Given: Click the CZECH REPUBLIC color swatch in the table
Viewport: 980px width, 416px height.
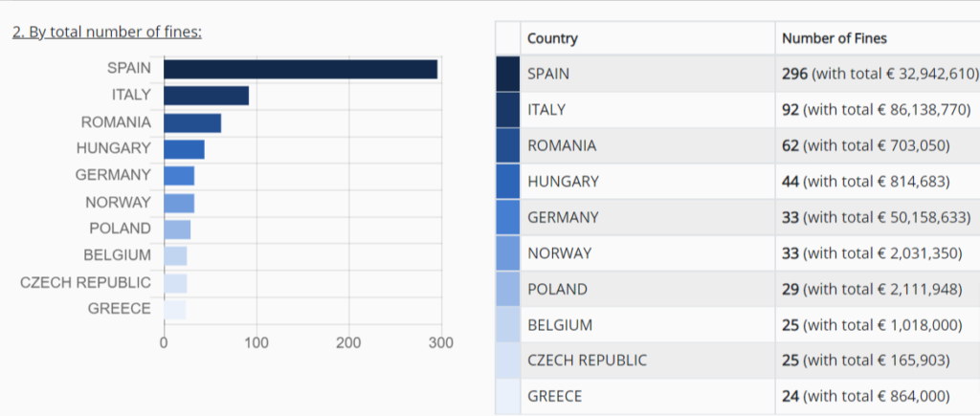Looking at the screenshot, I should (x=507, y=361).
